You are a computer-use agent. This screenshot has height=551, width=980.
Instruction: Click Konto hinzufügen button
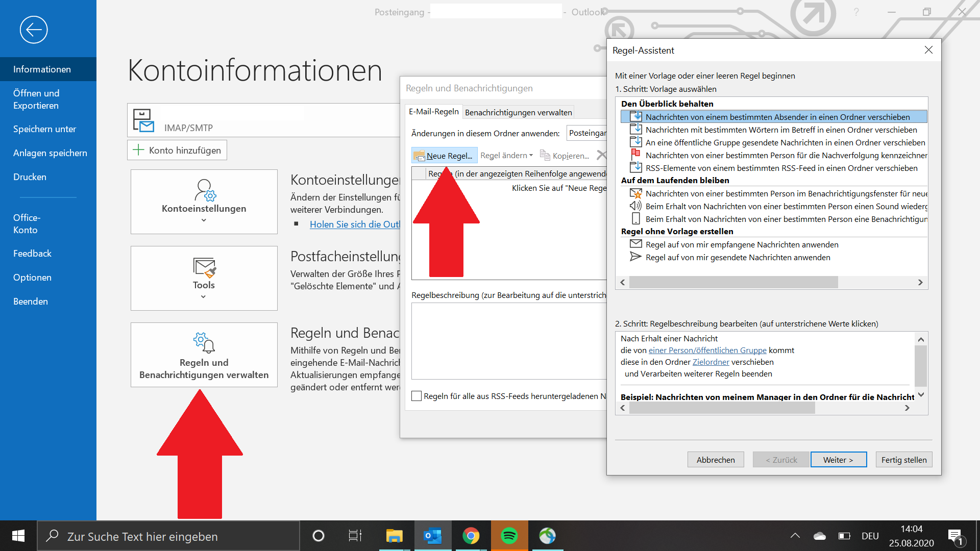click(177, 150)
